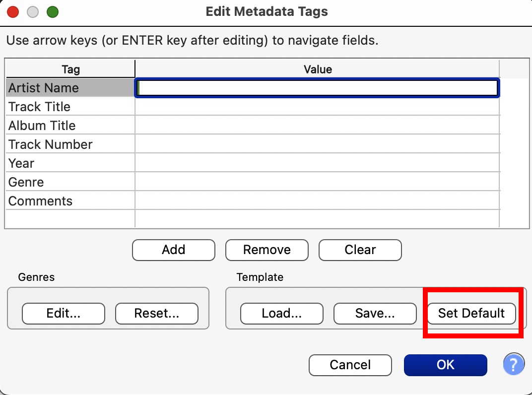Focus the Artist Name value field
The width and height of the screenshot is (532, 395).
click(317, 88)
